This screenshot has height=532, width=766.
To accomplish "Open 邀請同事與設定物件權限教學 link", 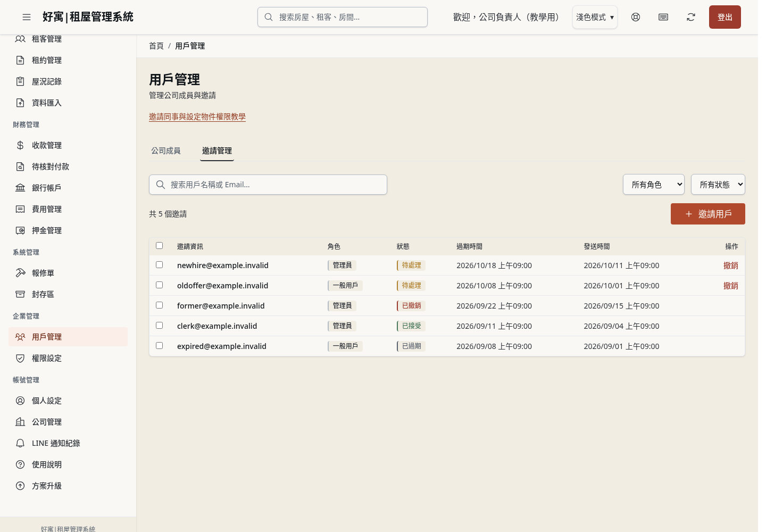I will click(x=197, y=117).
